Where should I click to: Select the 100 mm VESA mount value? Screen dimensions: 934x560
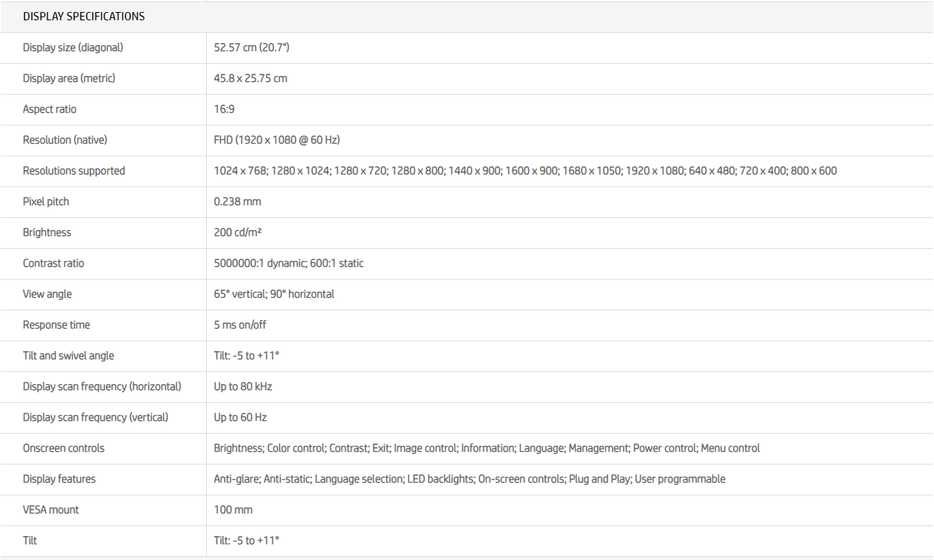click(233, 510)
